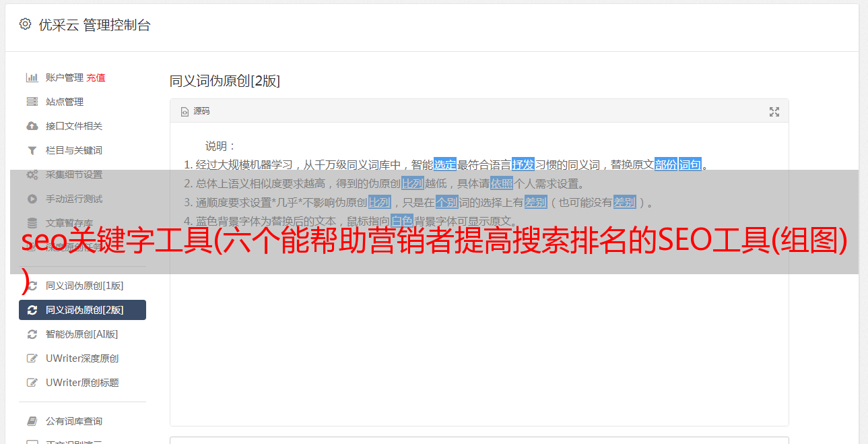Click the play circle icon for 手动运行测试
The height and width of the screenshot is (444, 868).
[x=32, y=199]
